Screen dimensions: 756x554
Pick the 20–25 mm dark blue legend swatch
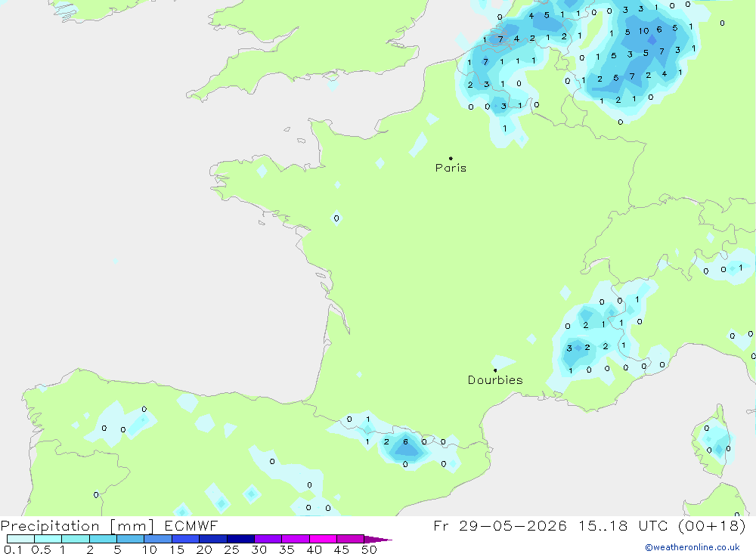pyautogui.click(x=213, y=539)
